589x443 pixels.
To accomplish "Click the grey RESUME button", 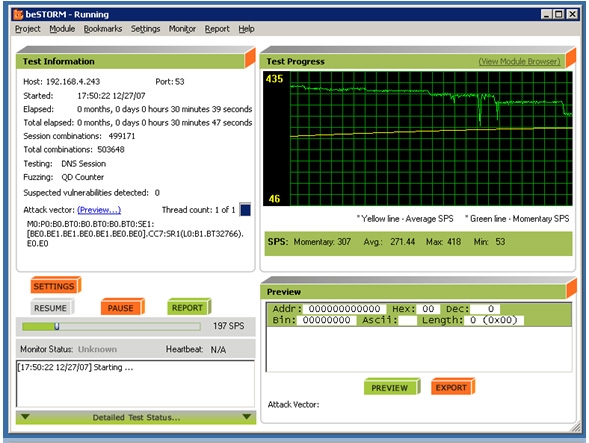I will pyautogui.click(x=51, y=308).
